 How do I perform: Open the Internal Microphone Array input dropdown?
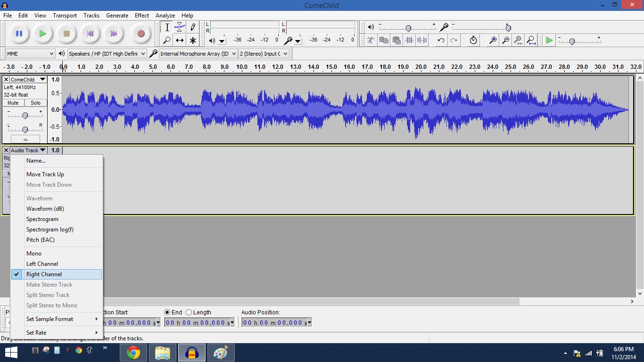click(198, 54)
